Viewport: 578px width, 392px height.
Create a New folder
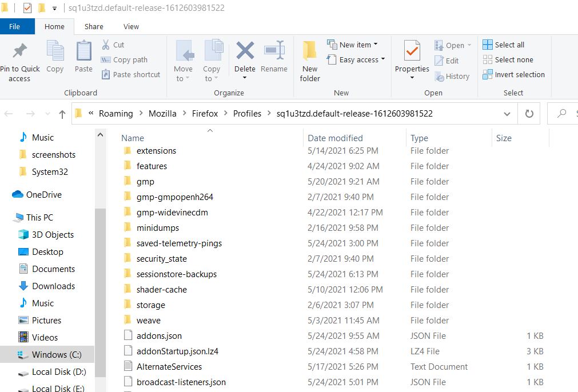[x=310, y=61]
